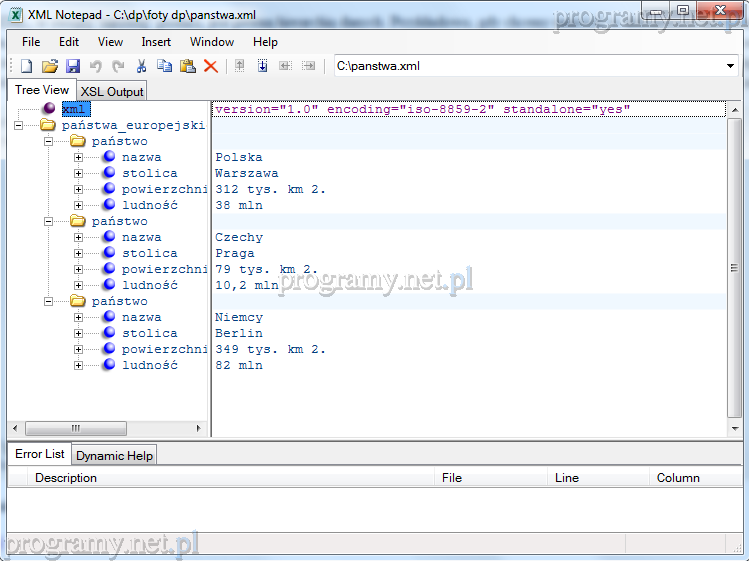This screenshot has height=561, width=749.
Task: Click the Paste clipboard icon
Action: point(187,66)
